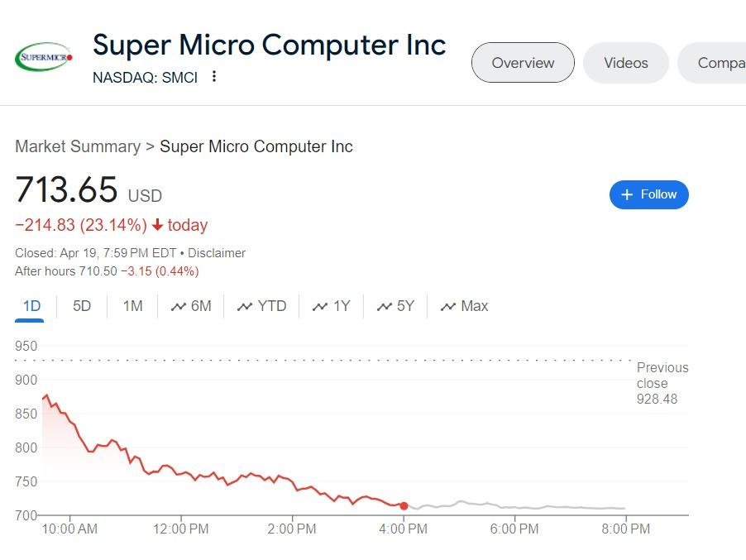Click the Disclaimer link
Viewport: 746px width, 560px height.
pyautogui.click(x=216, y=252)
